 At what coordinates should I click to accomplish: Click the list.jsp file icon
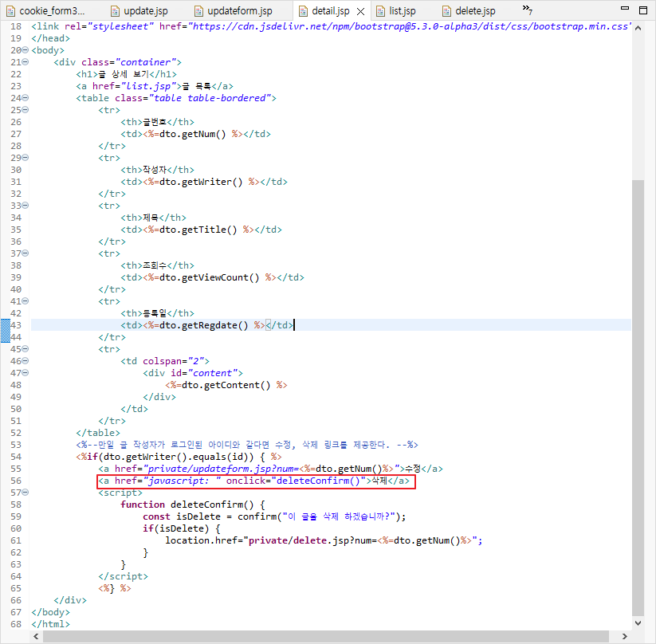[380, 11]
